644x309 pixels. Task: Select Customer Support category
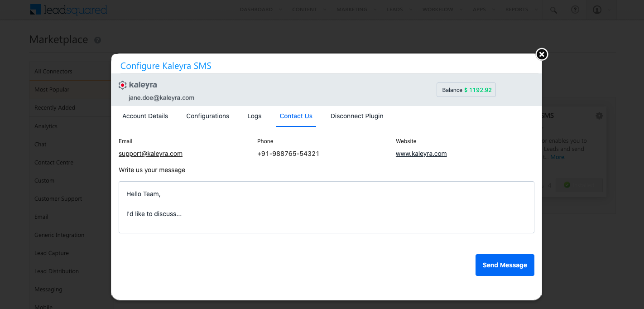[58, 198]
